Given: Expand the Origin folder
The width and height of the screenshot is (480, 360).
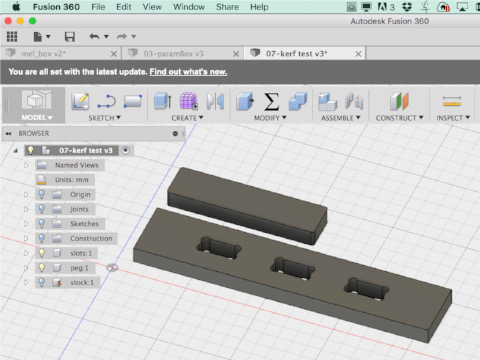Looking at the screenshot, I should [26, 194].
